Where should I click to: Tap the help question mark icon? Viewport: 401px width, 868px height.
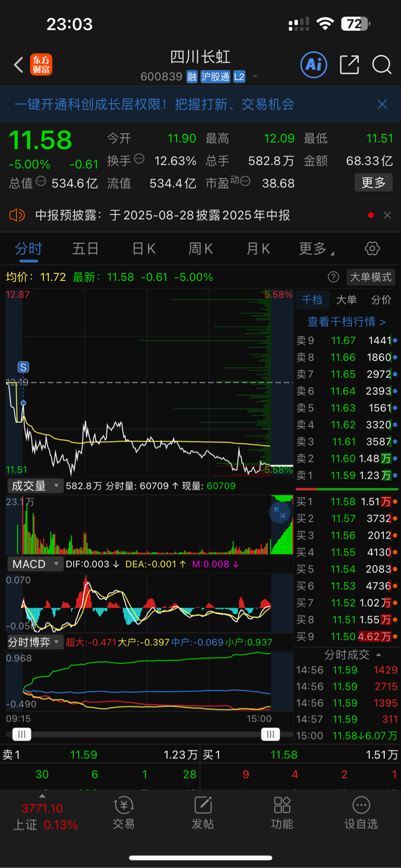point(333,277)
